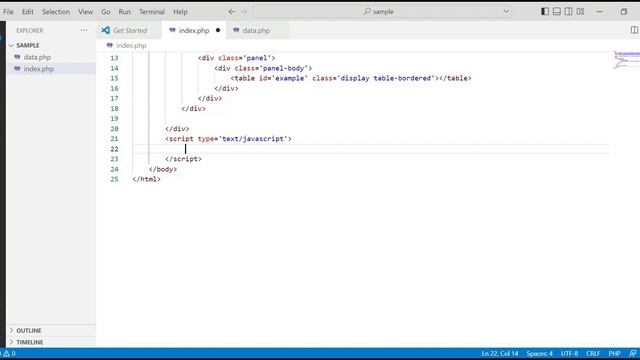Open the Help menu
Screen dimensions: 640x360
coord(180,12)
